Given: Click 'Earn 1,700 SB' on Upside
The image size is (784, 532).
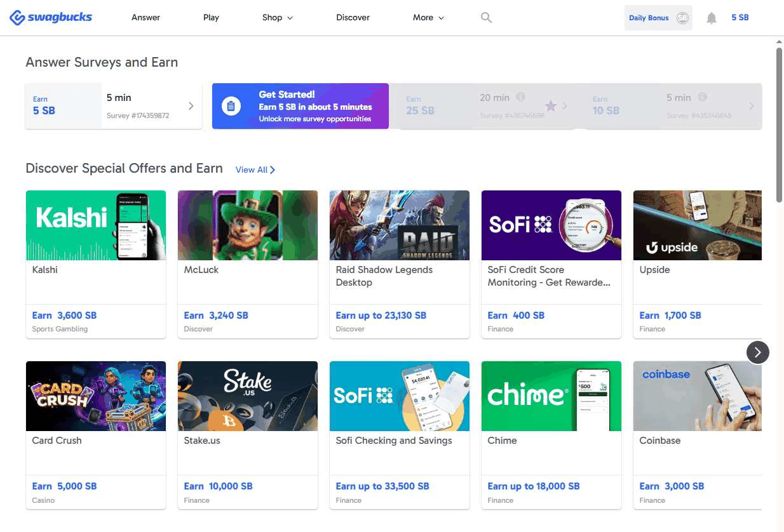Looking at the screenshot, I should coord(670,316).
